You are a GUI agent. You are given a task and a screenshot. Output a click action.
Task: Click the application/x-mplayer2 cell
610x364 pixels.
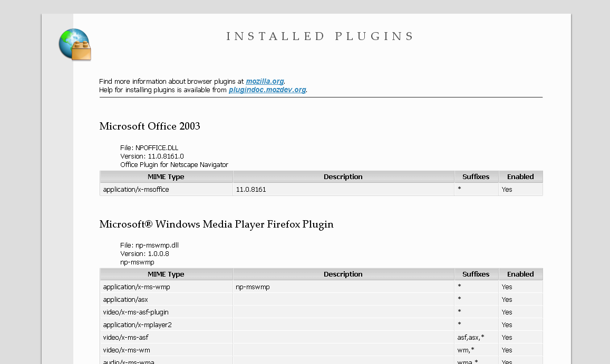point(167,324)
